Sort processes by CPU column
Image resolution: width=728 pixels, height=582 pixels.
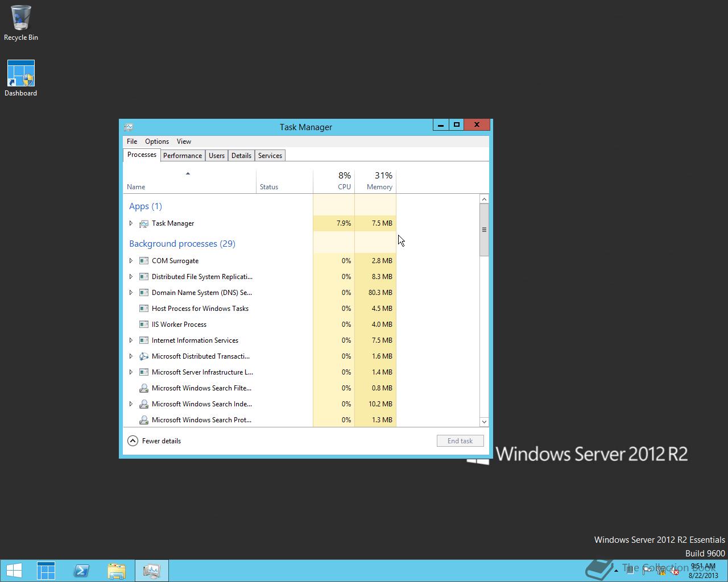[334, 181]
